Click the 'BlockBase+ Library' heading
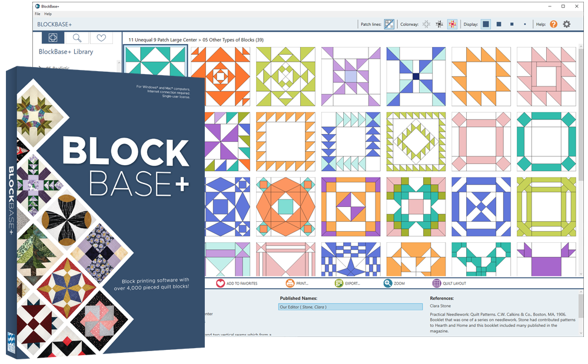 pos(66,52)
